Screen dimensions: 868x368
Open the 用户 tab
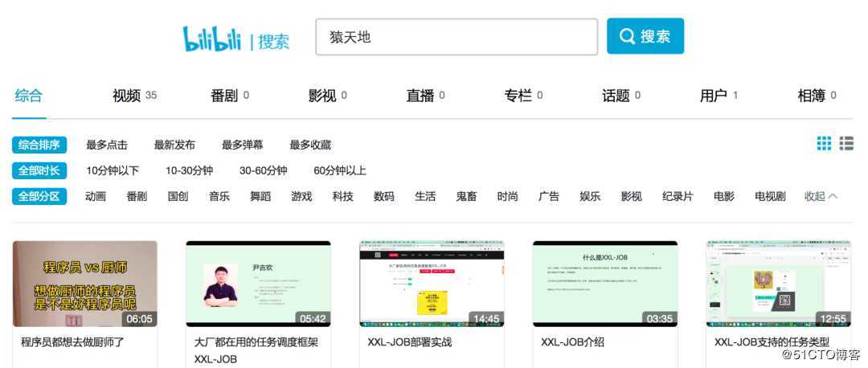tap(719, 96)
